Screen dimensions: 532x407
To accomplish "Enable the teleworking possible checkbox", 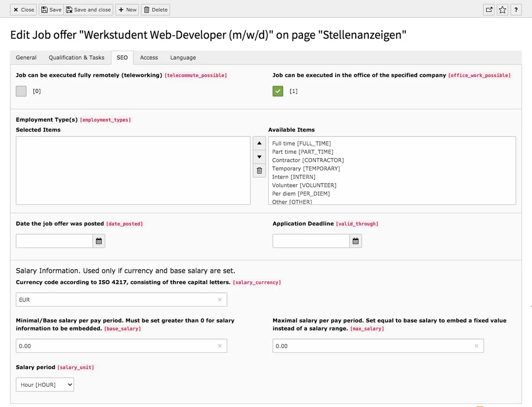I will click(21, 90).
